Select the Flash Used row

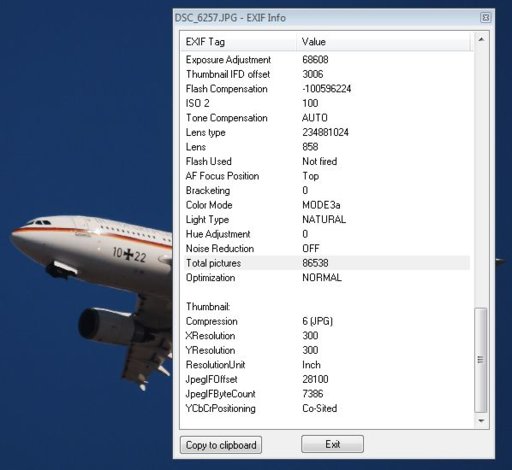point(327,161)
